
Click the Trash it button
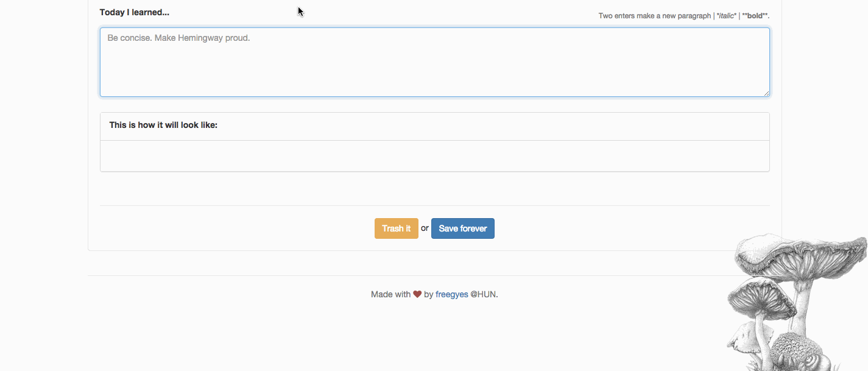pyautogui.click(x=396, y=228)
